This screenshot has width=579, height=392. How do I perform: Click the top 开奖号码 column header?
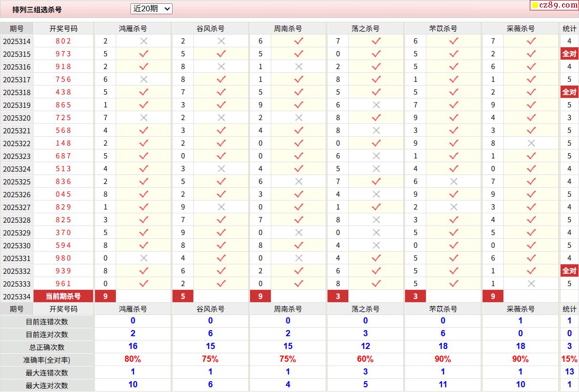(63, 28)
